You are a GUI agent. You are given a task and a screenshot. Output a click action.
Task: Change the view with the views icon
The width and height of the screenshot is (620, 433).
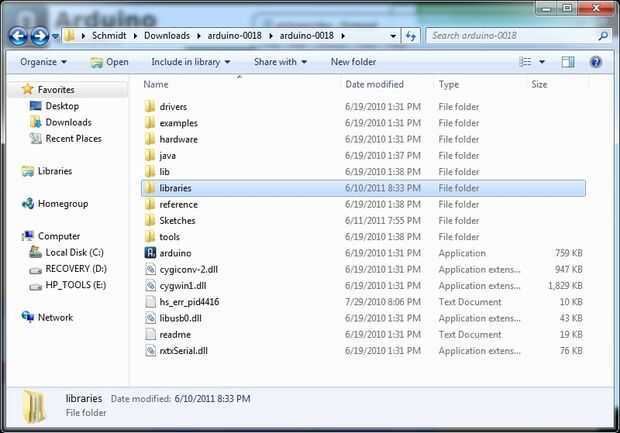click(525, 62)
